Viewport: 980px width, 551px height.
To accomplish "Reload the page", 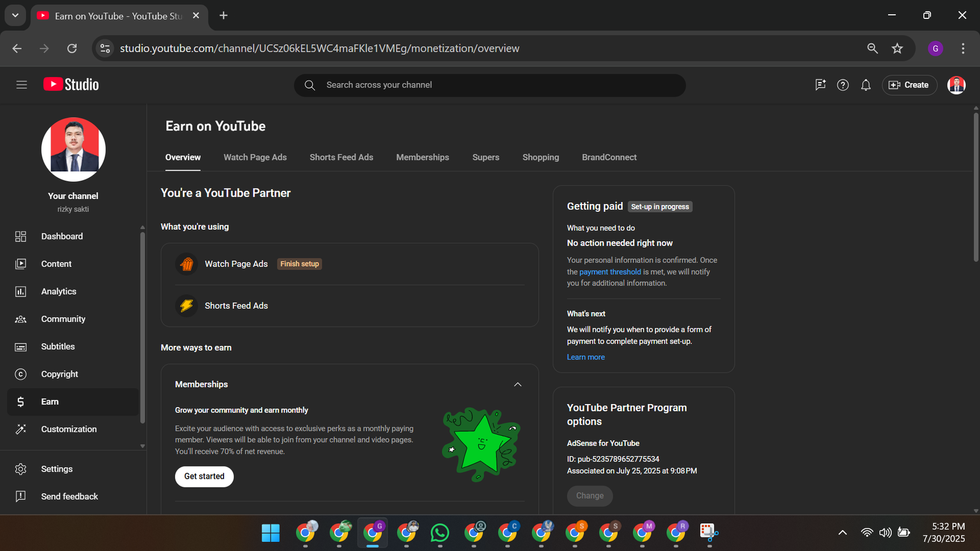I will point(72,48).
